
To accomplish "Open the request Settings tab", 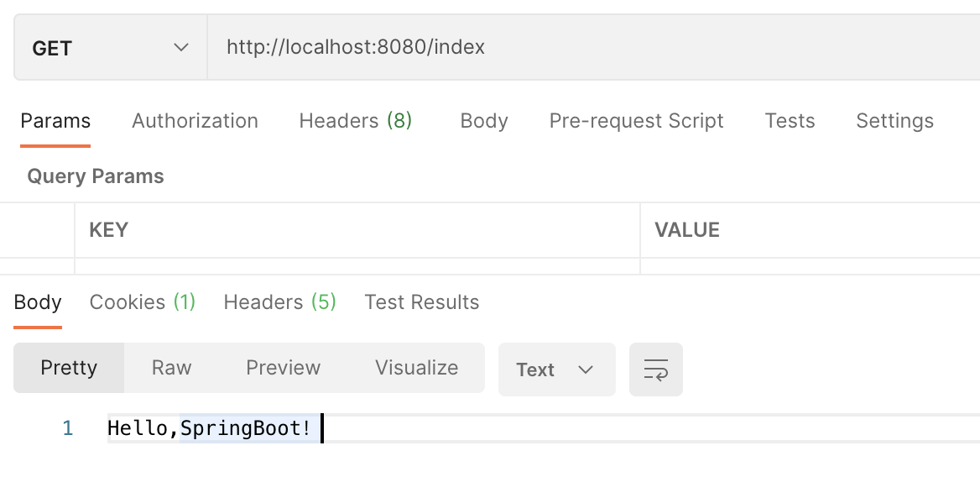I will click(x=894, y=121).
